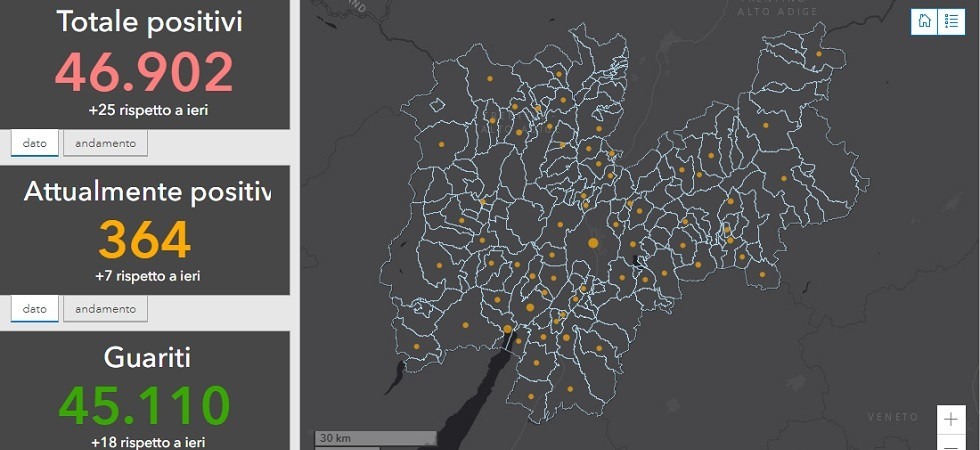
Task: Click the 30 km scale bar
Action: click(374, 438)
